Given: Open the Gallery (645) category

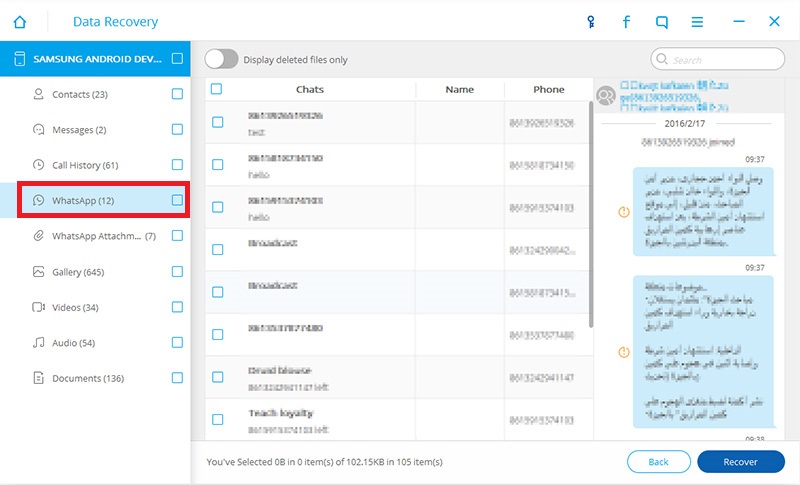Looking at the screenshot, I should click(x=95, y=271).
